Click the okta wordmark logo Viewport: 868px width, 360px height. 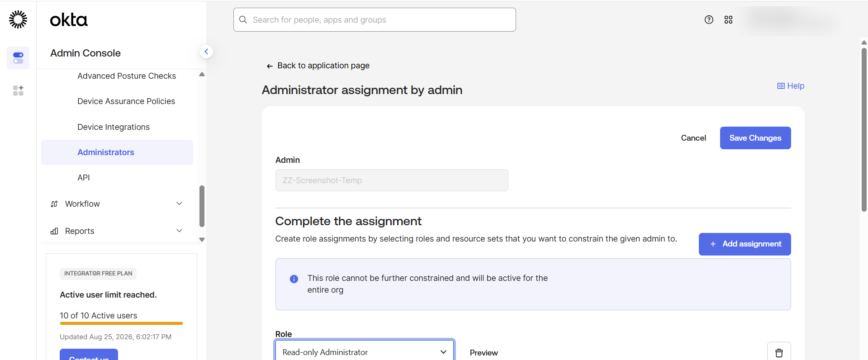69,20
